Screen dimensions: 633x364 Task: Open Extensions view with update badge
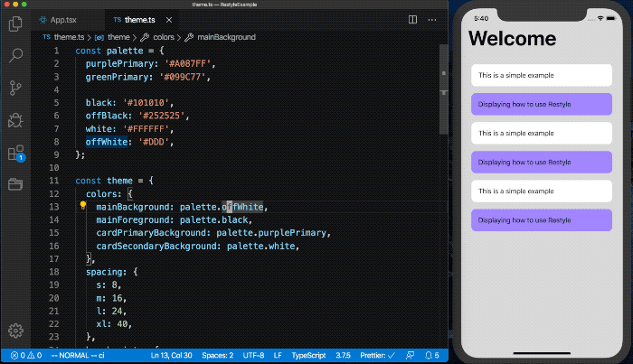16,154
